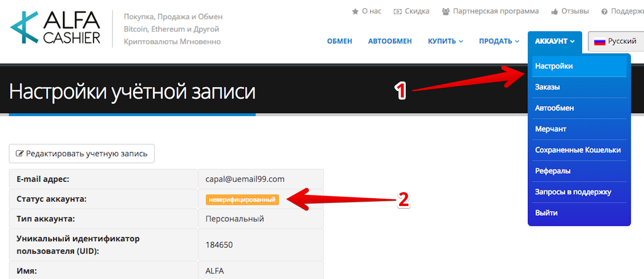
Task: Click the Настройки учётной записи heading
Action: [x=132, y=91]
